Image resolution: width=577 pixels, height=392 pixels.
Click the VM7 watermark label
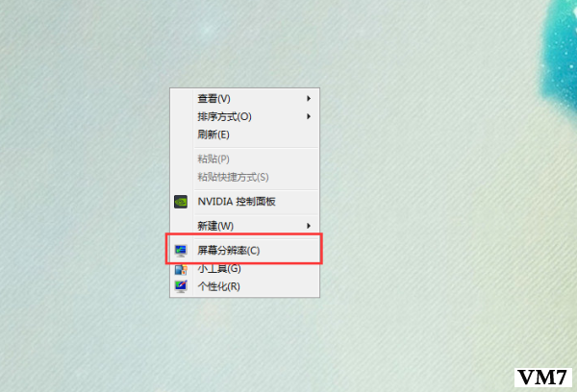tap(543, 378)
